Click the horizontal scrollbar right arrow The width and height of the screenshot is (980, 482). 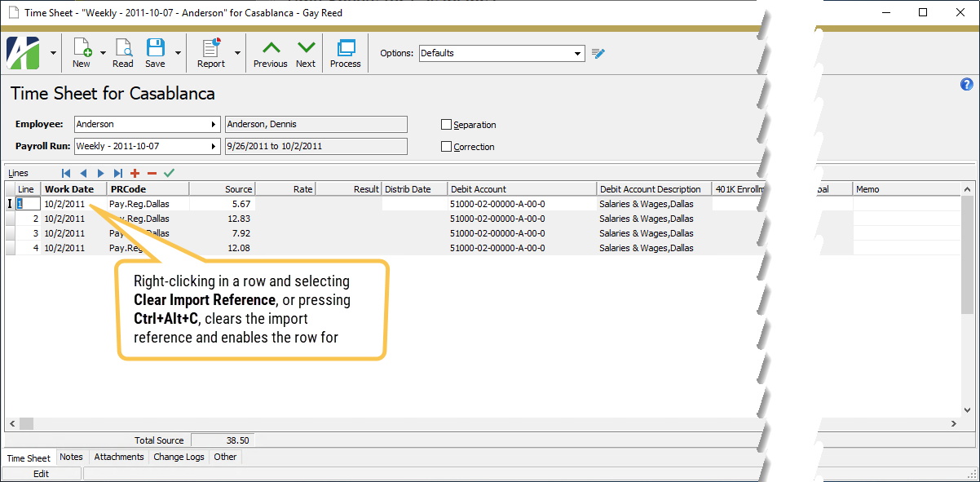coord(954,424)
